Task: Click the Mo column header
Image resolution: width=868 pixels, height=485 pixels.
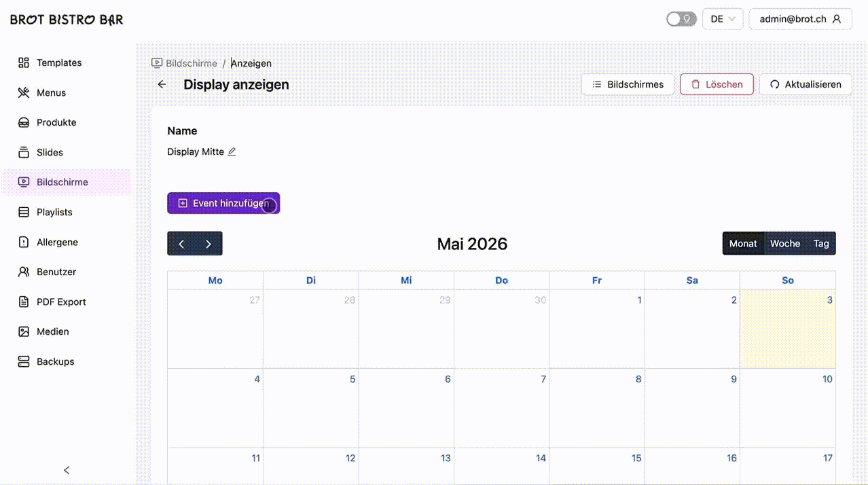Action: 215,280
